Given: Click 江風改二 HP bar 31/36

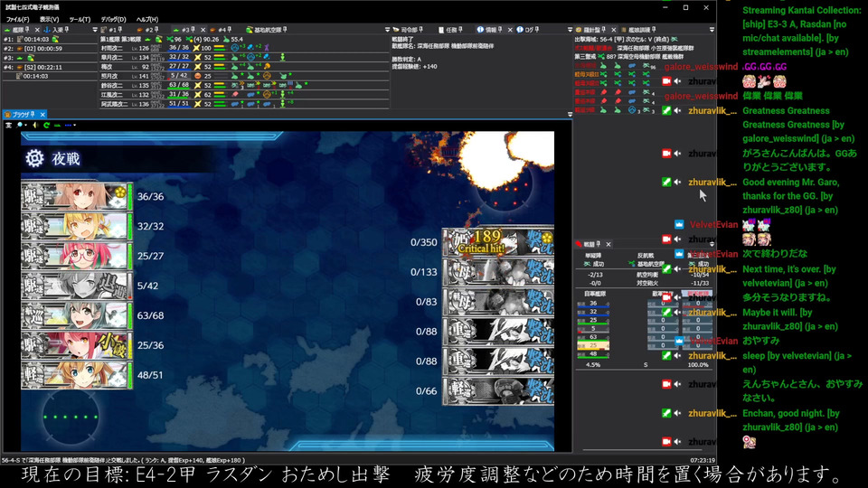Looking at the screenshot, I should click(179, 95).
